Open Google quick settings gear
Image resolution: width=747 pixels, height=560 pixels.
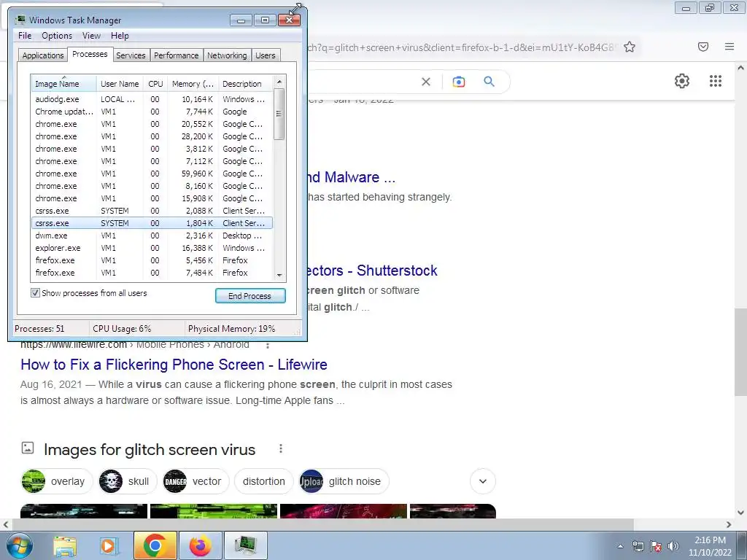click(x=682, y=81)
